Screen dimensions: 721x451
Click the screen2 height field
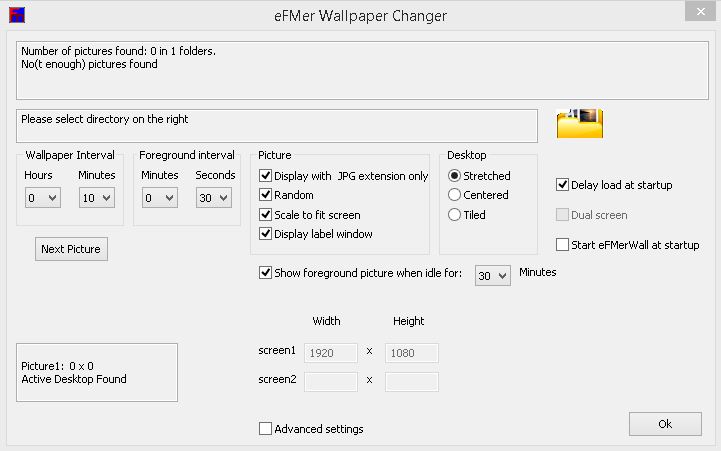[412, 382]
